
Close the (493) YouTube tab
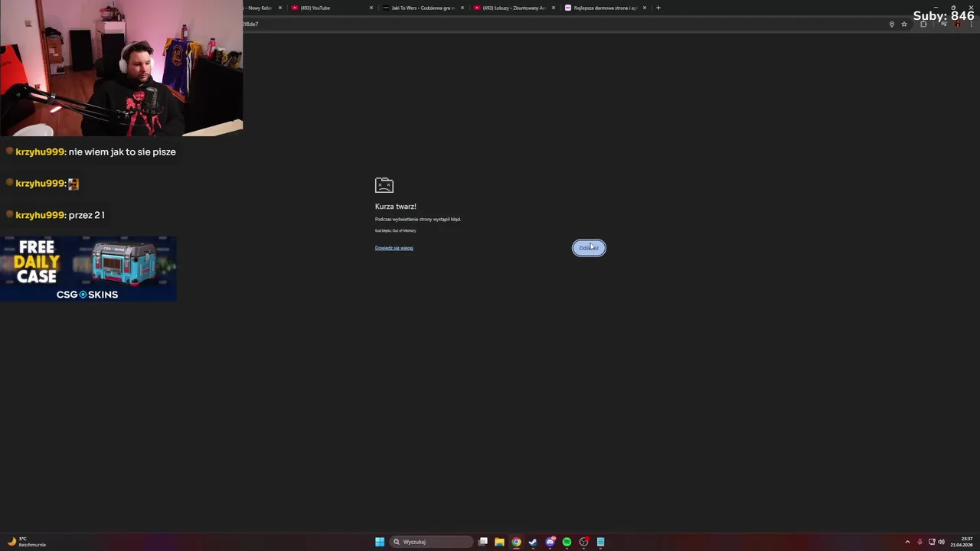[x=371, y=8]
